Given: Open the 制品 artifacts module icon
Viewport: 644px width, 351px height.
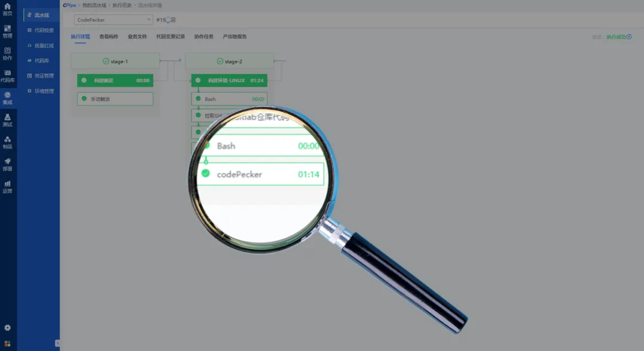Looking at the screenshot, I should pyautogui.click(x=7, y=139).
